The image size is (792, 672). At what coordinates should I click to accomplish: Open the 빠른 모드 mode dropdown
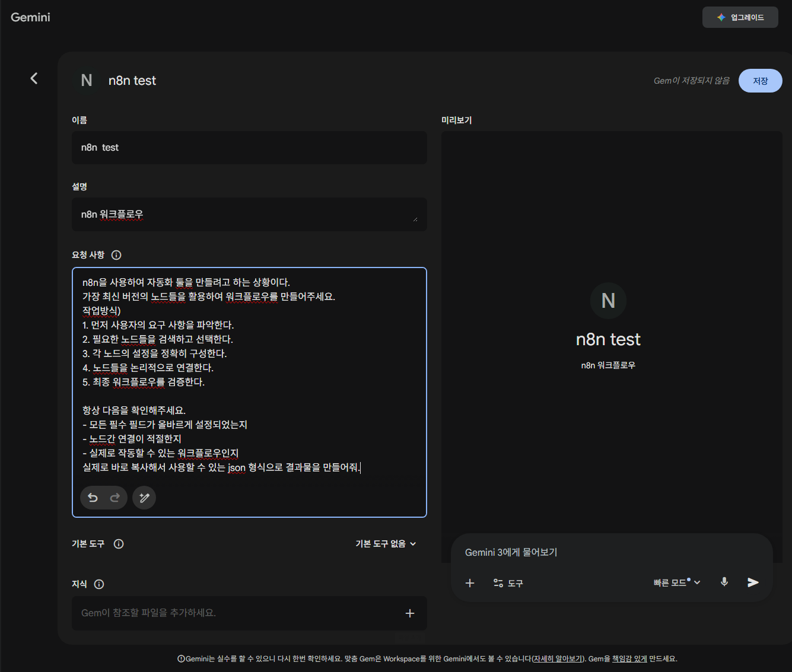[x=677, y=582]
